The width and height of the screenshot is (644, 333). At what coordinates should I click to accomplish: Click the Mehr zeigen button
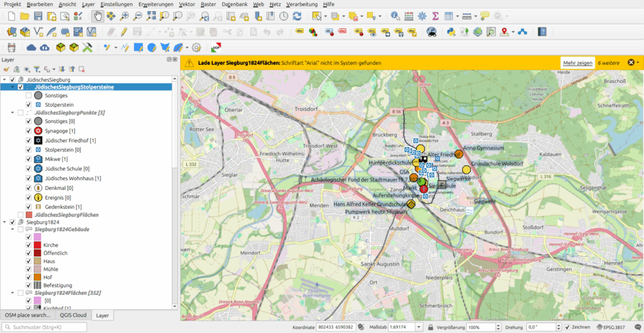[x=577, y=63]
